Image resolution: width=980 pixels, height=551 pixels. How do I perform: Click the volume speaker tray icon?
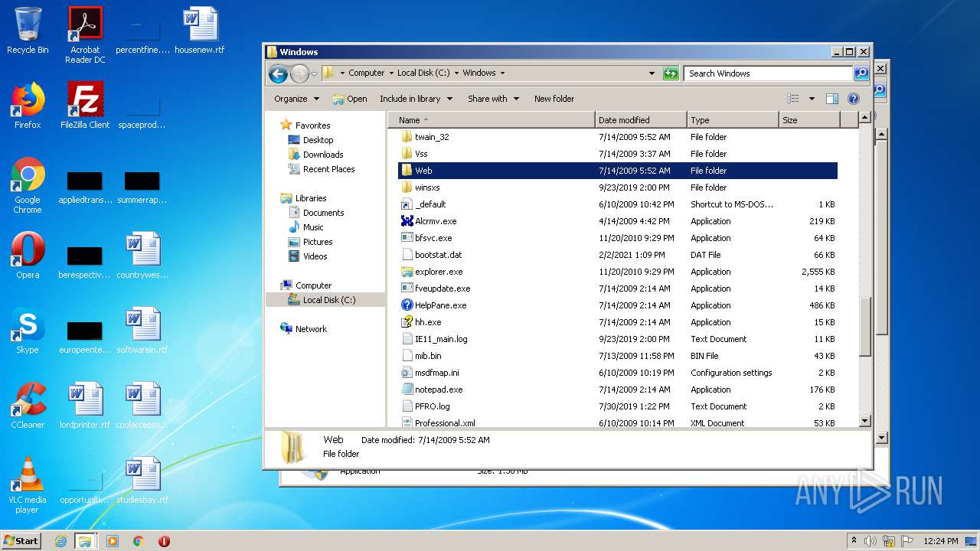pyautogui.click(x=871, y=541)
